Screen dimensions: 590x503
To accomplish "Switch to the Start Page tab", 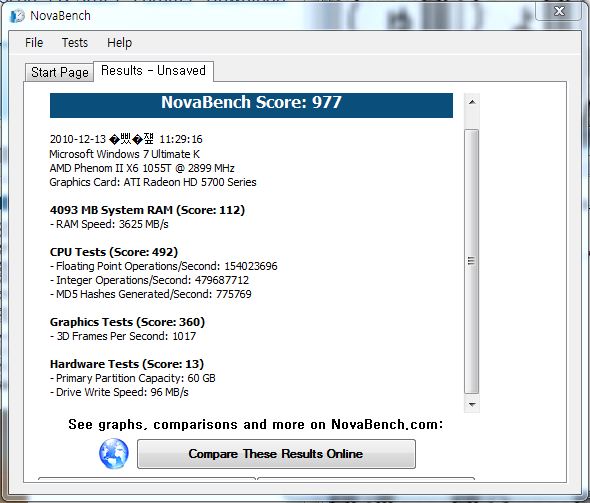I will 59,72.
